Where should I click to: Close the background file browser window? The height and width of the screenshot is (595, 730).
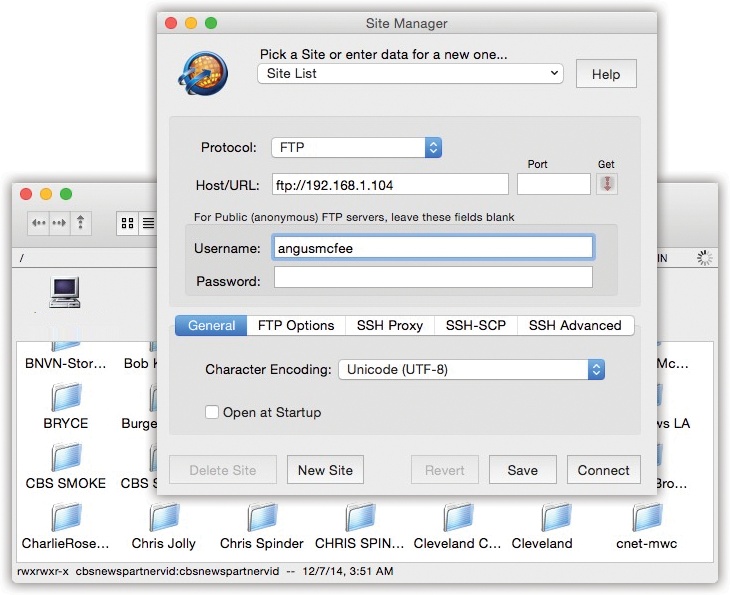point(26,194)
